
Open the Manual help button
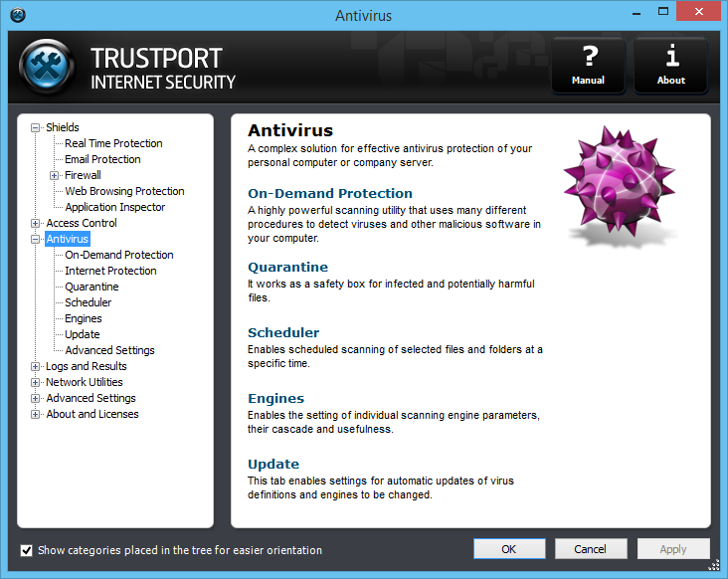[x=588, y=66]
